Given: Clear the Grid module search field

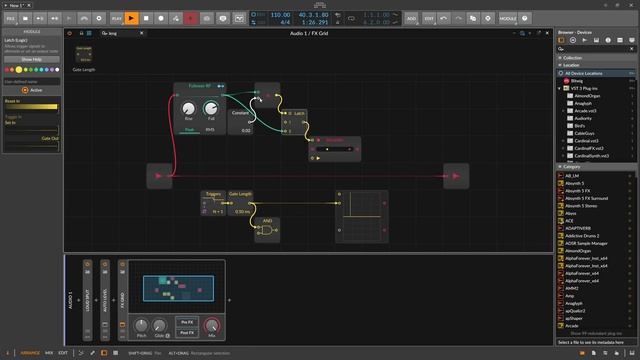Looking at the screenshot, I should 142,33.
